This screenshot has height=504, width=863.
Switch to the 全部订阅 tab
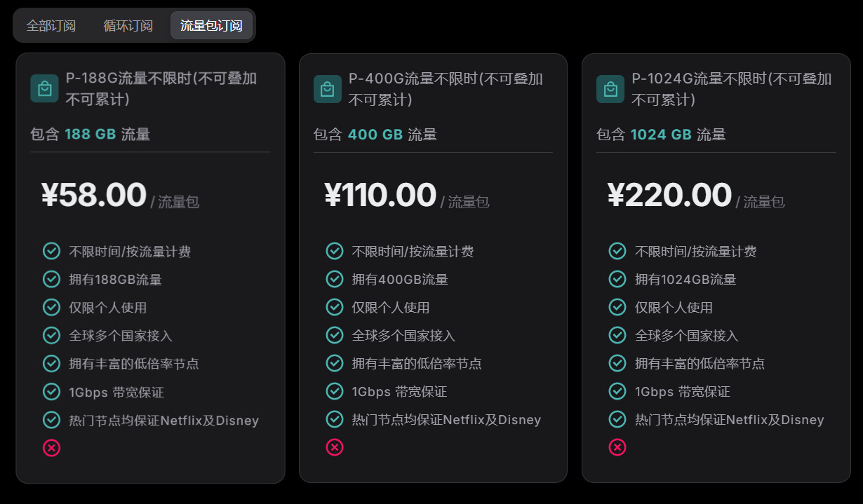pyautogui.click(x=51, y=26)
